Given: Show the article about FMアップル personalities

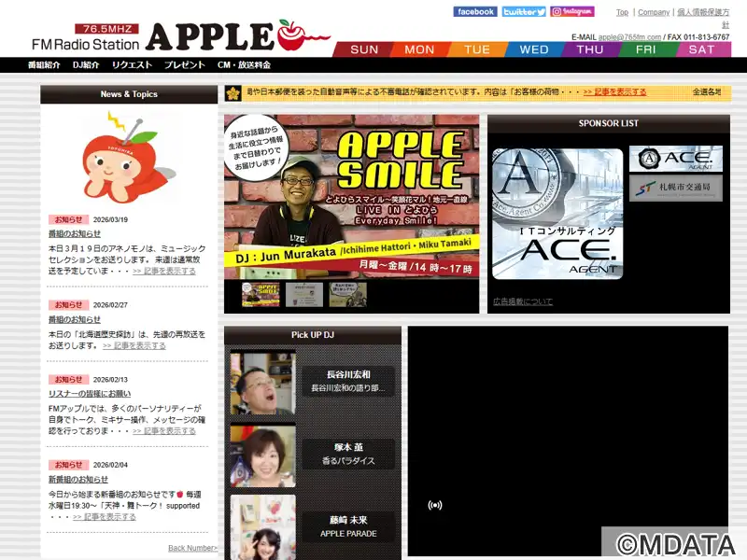Looking at the screenshot, I should pos(164,431).
